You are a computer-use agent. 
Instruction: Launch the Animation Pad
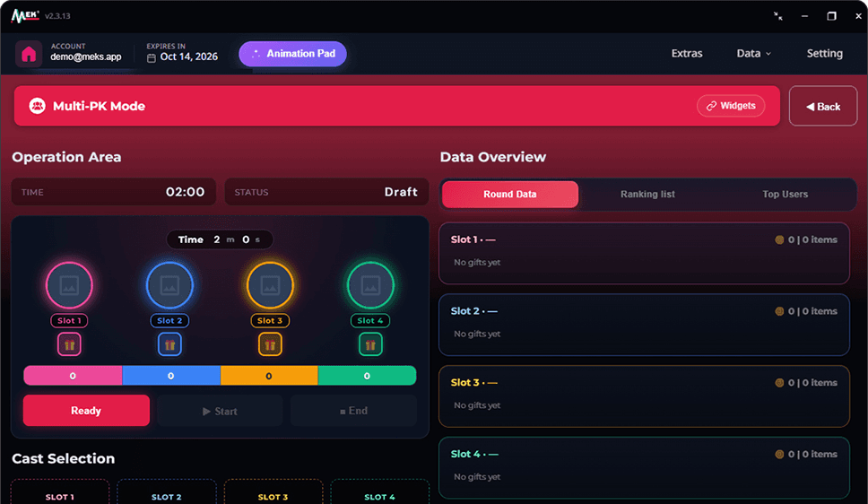click(x=292, y=54)
